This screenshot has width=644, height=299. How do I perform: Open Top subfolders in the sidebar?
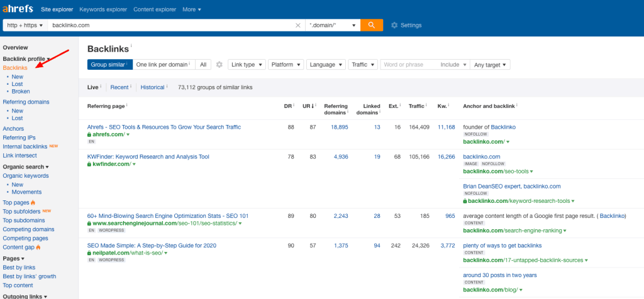21,212
